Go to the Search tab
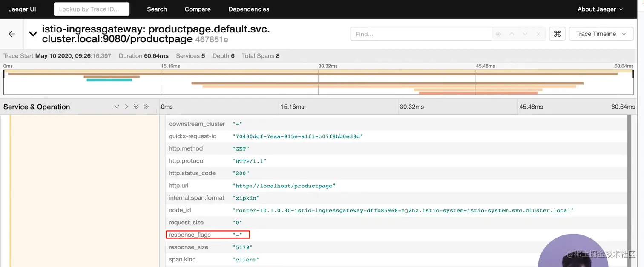Image resolution: width=644 pixels, height=267 pixels. [x=157, y=9]
